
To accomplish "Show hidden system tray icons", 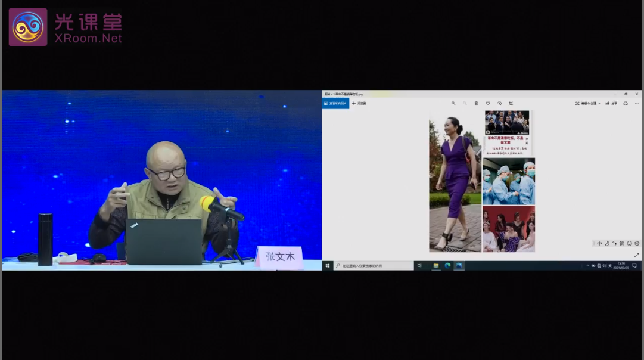I will point(587,265).
